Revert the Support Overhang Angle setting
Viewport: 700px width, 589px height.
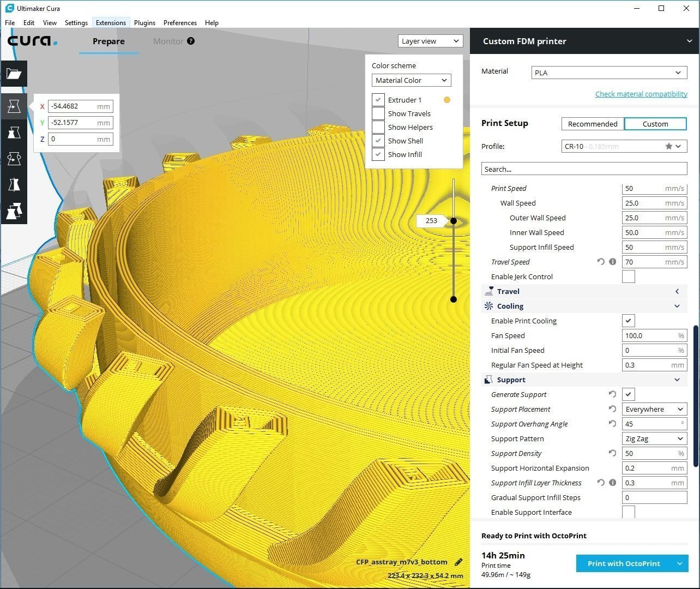613,424
